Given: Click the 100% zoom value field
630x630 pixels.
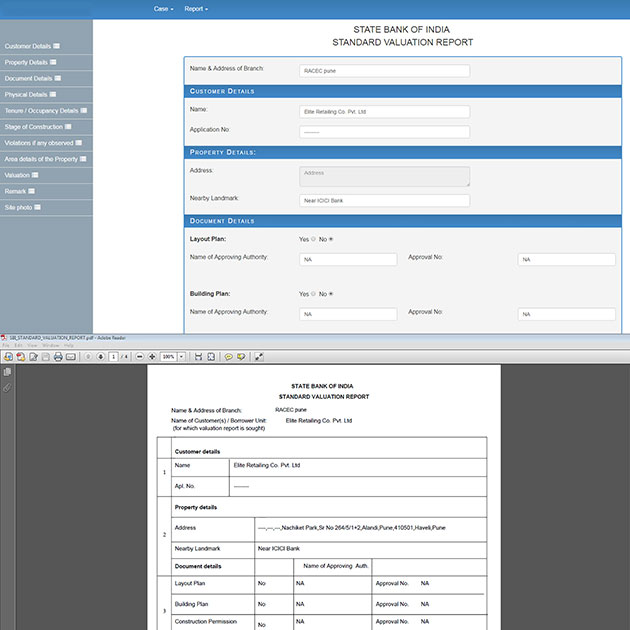Looking at the screenshot, I should [168, 356].
